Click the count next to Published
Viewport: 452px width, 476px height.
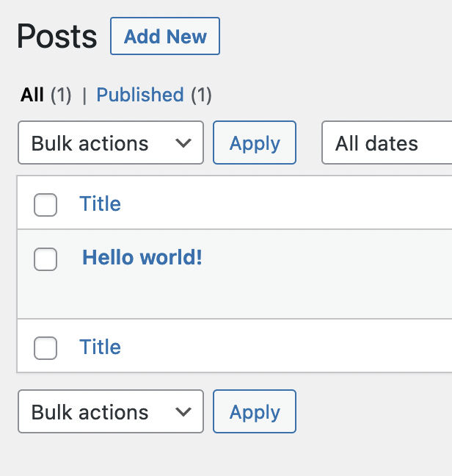point(201,95)
